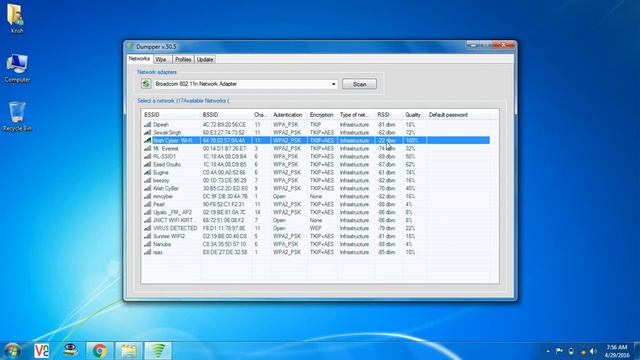The width and height of the screenshot is (640, 360).
Task: Click the refresh adapters icon beside the dropdown
Action: 146,84
